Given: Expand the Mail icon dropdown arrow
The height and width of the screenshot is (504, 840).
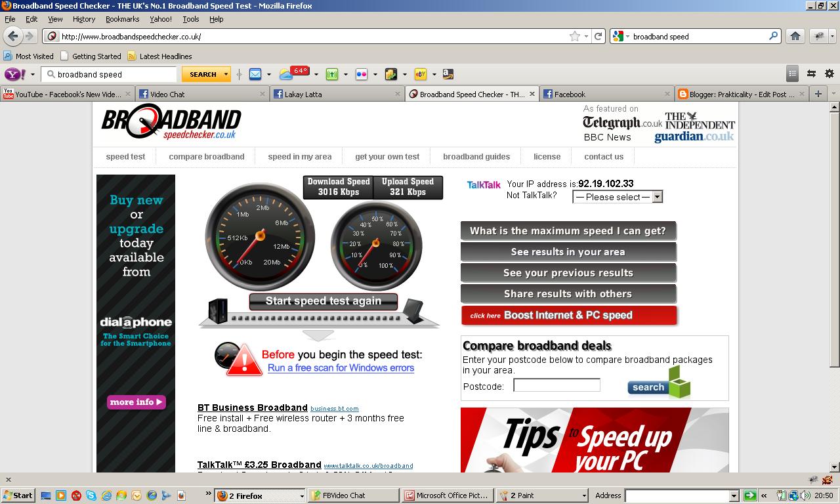Looking at the screenshot, I should click(268, 74).
